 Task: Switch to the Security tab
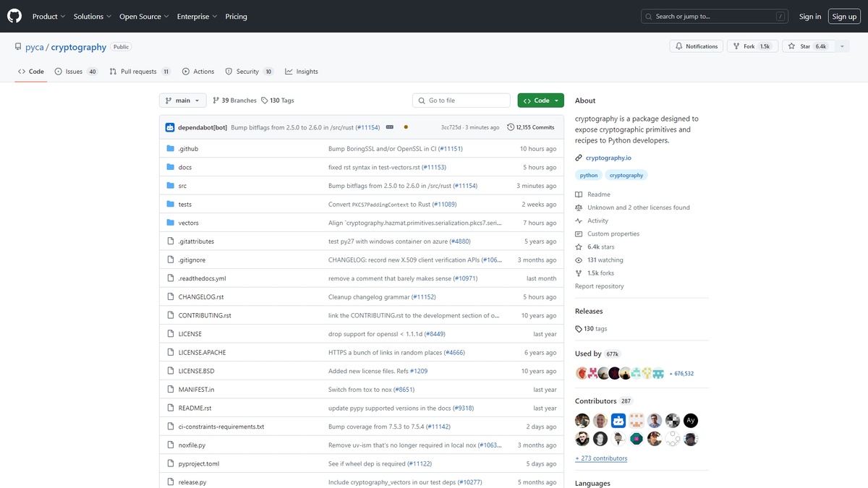(x=249, y=72)
